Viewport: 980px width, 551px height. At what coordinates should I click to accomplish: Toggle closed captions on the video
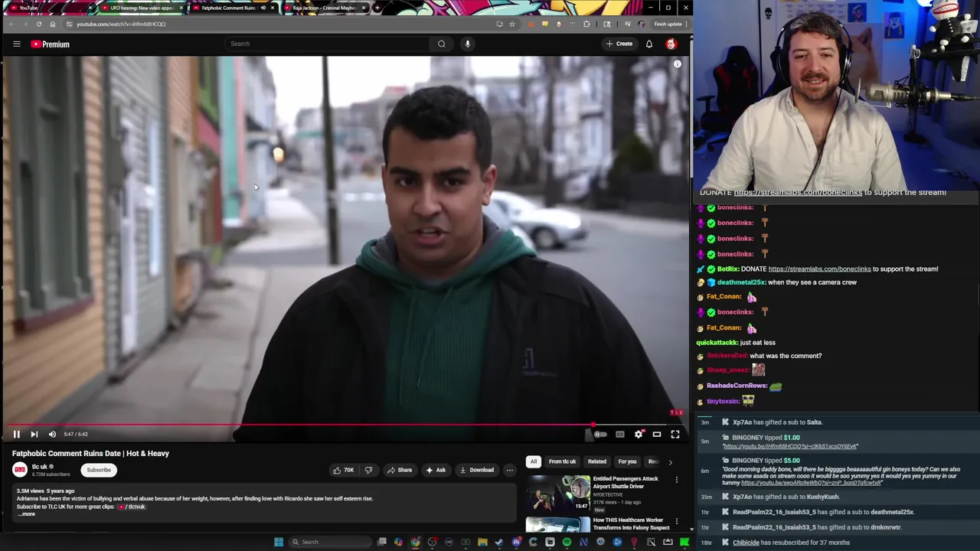click(620, 434)
